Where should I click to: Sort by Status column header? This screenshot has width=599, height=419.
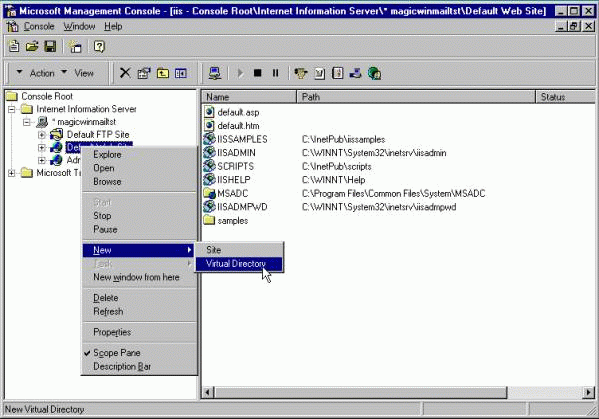coord(565,97)
